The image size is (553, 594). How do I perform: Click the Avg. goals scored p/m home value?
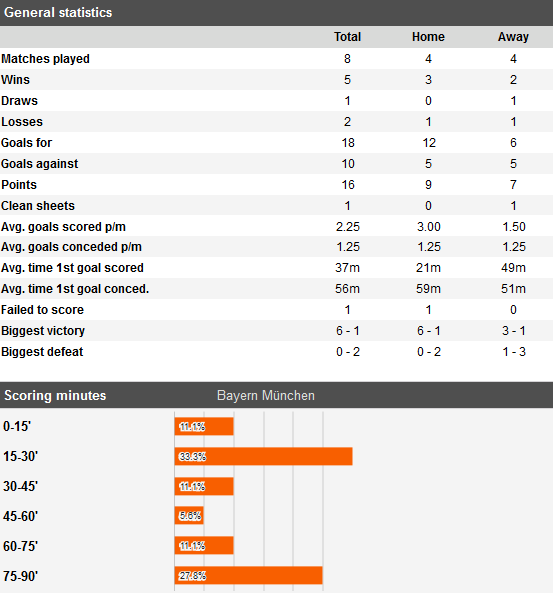pos(428,227)
